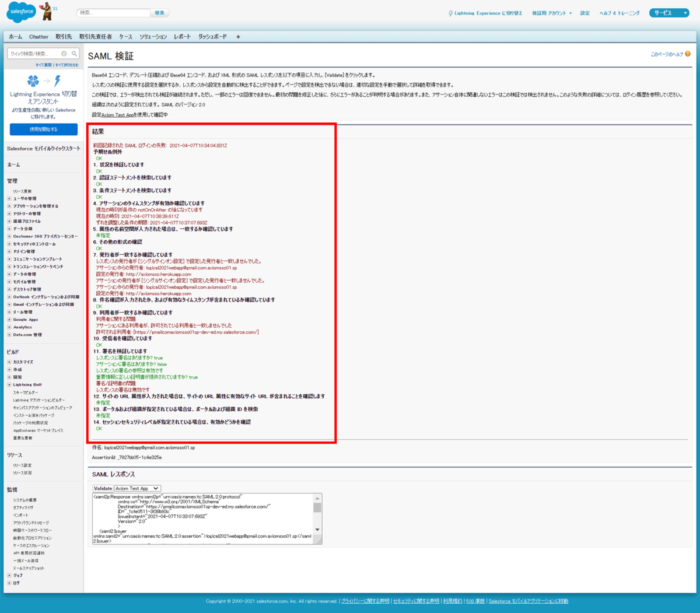Screen dimensions: 700x613
Task: Open the 検証用 アカウント user menu
Action: click(x=552, y=13)
